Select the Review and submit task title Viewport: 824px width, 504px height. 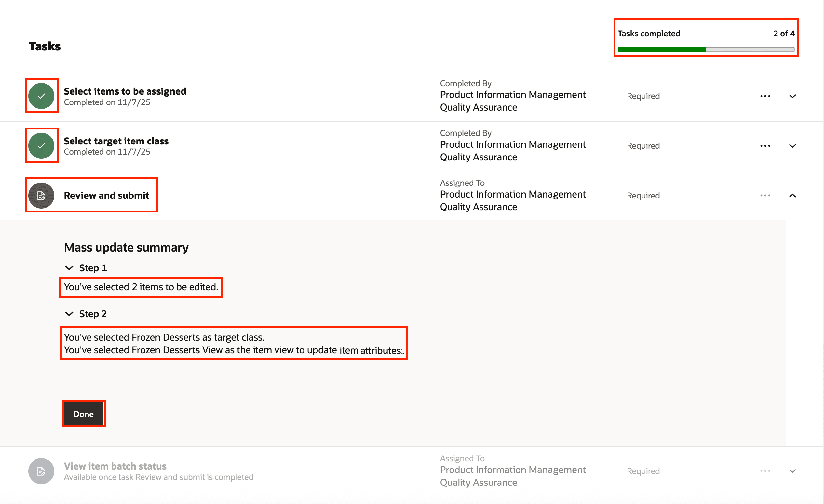point(107,195)
